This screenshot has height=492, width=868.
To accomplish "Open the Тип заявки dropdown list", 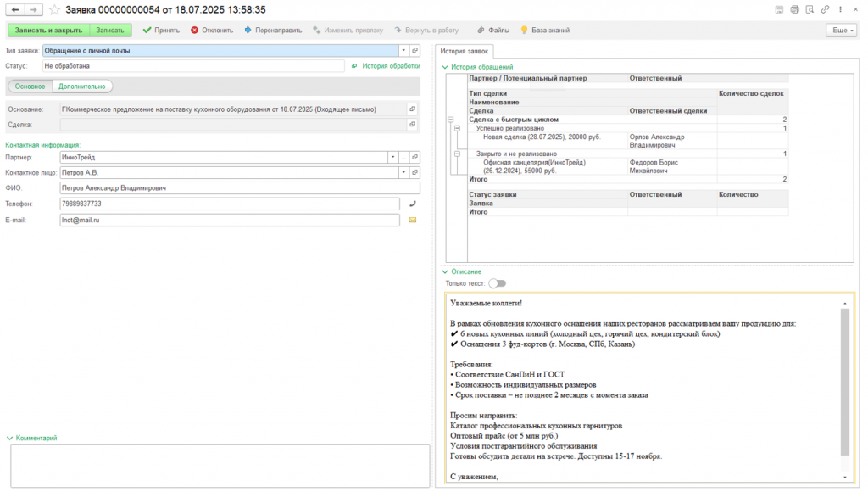I will (403, 50).
